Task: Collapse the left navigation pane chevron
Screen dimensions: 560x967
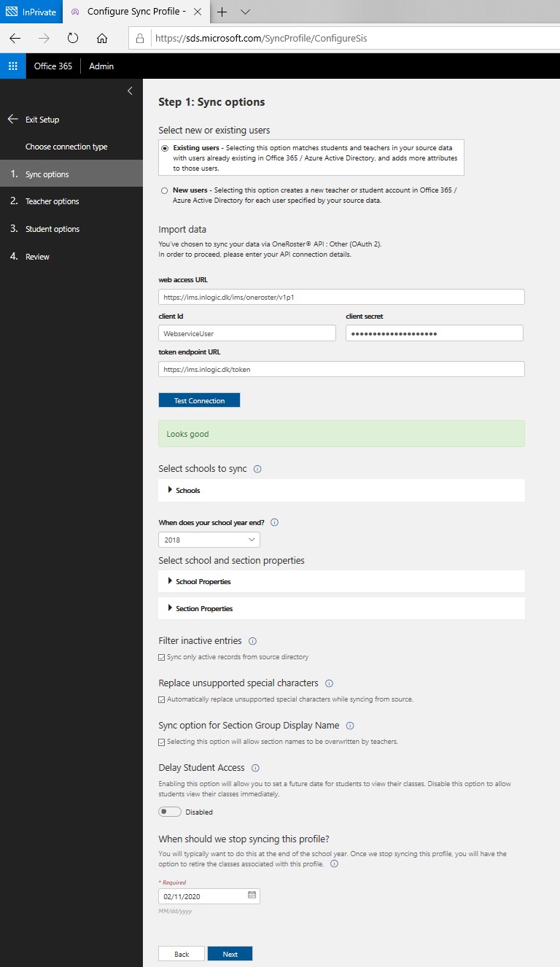Action: [130, 90]
